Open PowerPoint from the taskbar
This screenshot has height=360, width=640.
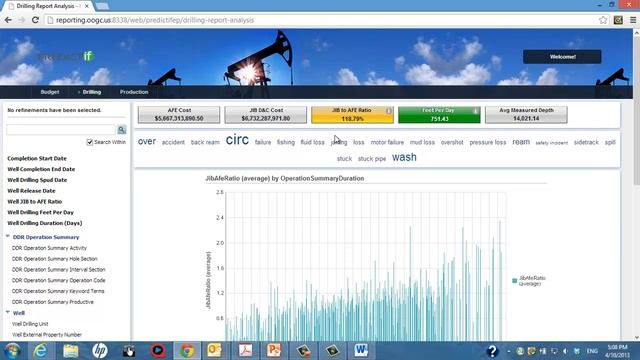274,351
